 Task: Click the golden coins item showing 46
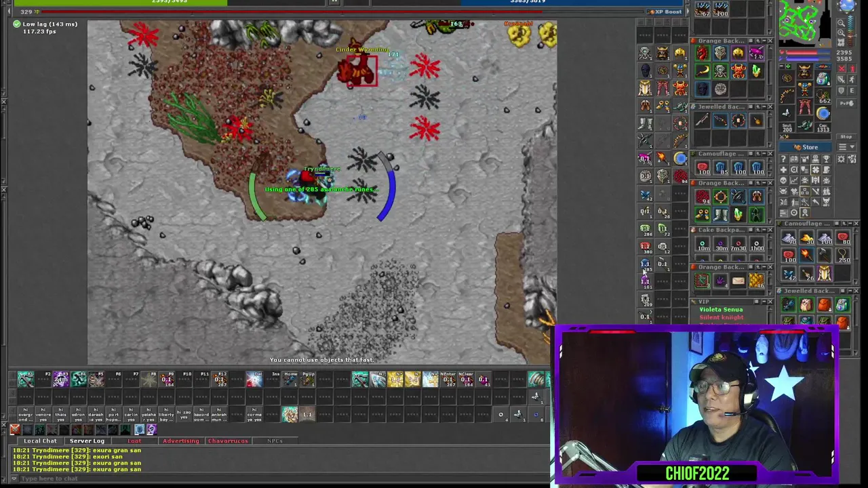click(756, 281)
